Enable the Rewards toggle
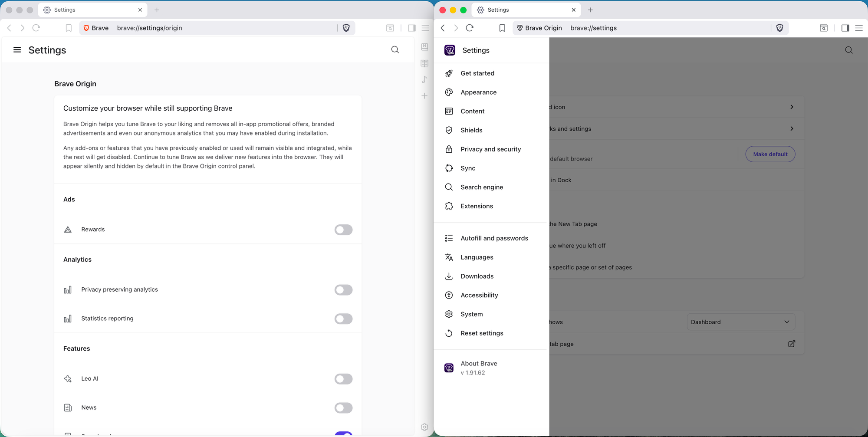 pos(343,230)
